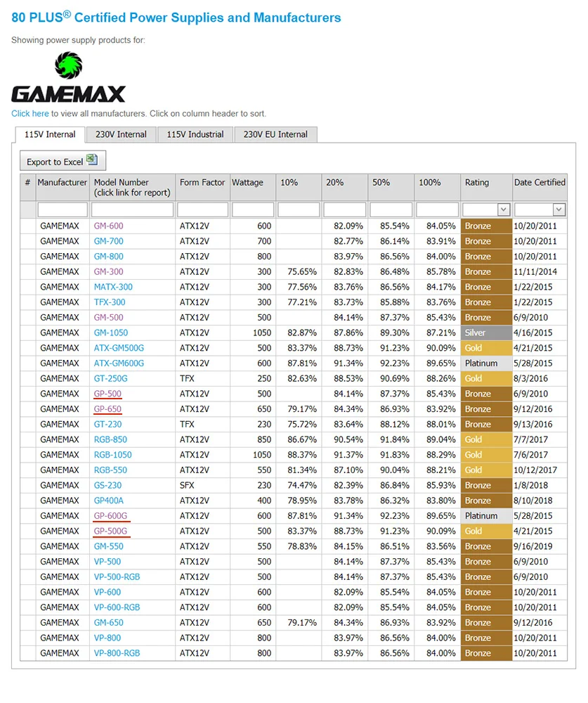
Task: Open the GP-600G report link
Action: pos(110,516)
